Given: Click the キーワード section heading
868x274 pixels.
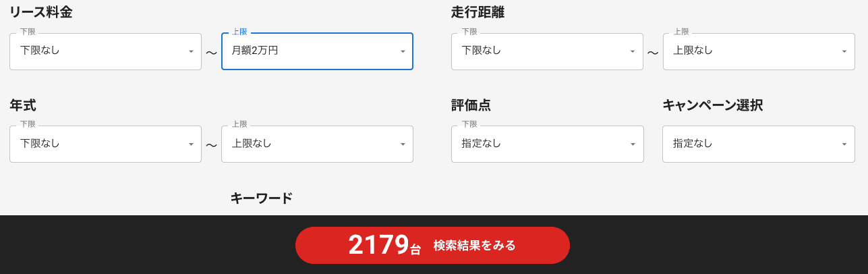Looking at the screenshot, I should [262, 198].
